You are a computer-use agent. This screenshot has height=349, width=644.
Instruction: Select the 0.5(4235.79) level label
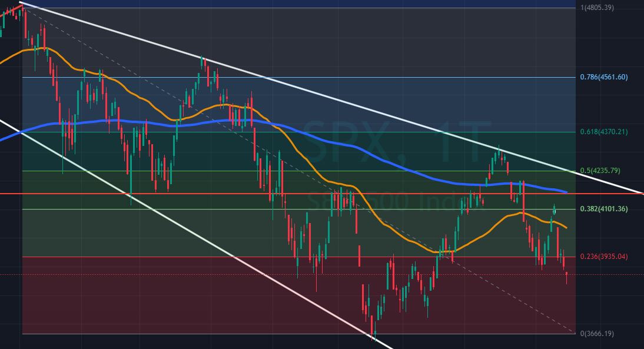coord(601,171)
